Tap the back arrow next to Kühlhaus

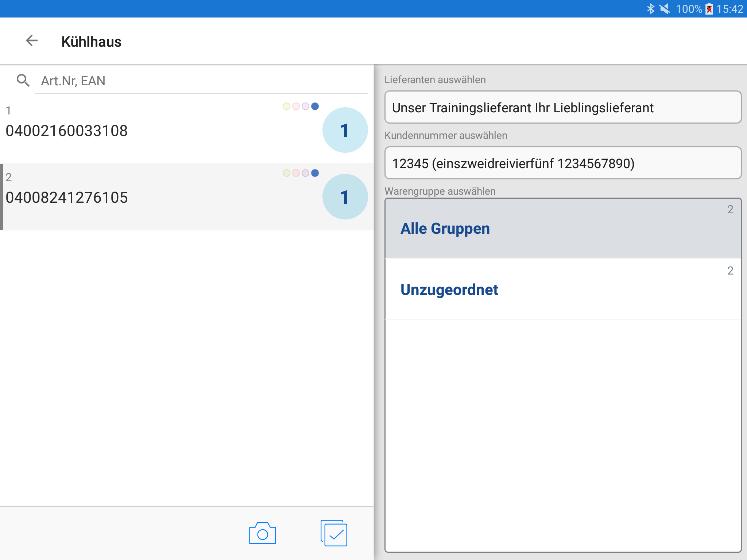click(x=32, y=41)
